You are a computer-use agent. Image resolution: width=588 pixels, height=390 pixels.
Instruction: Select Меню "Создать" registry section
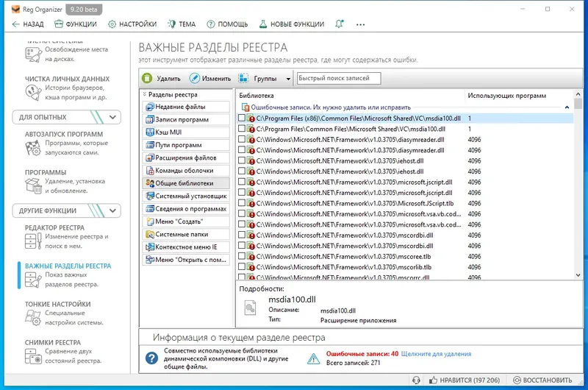[x=187, y=221]
